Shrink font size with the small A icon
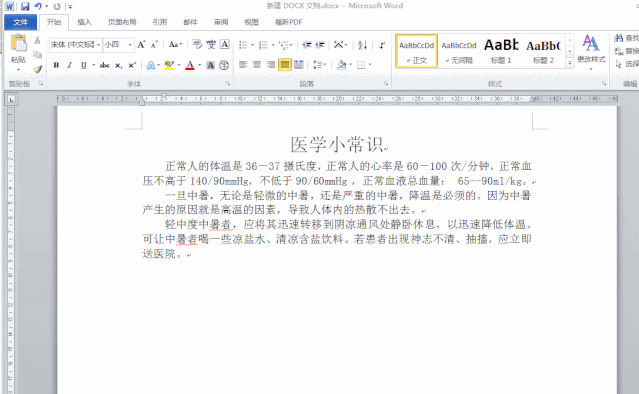 click(x=154, y=44)
